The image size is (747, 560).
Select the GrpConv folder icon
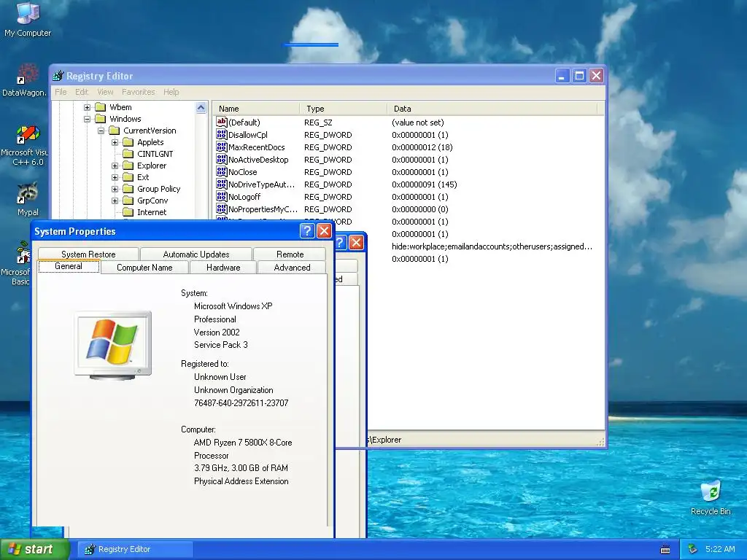click(128, 201)
